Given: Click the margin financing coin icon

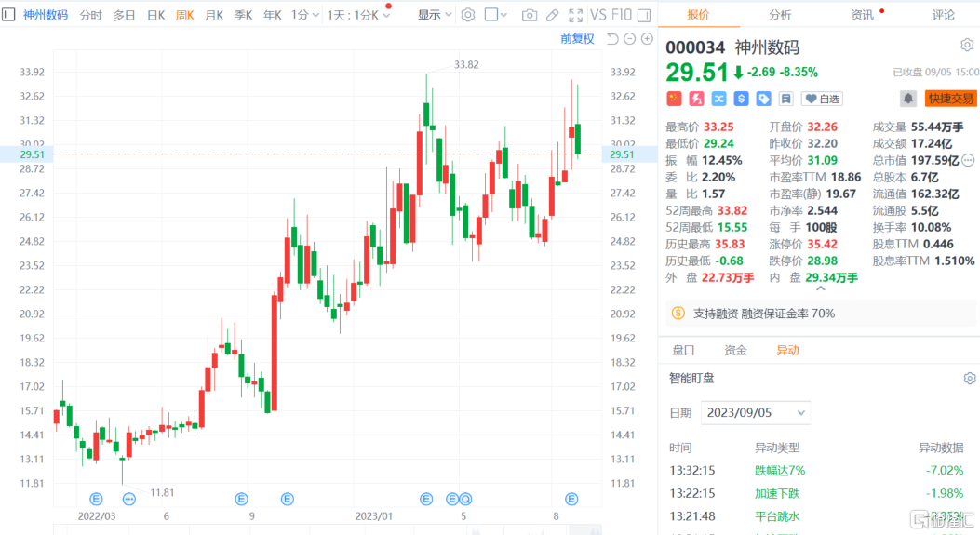Looking at the screenshot, I should pyautogui.click(x=678, y=314).
